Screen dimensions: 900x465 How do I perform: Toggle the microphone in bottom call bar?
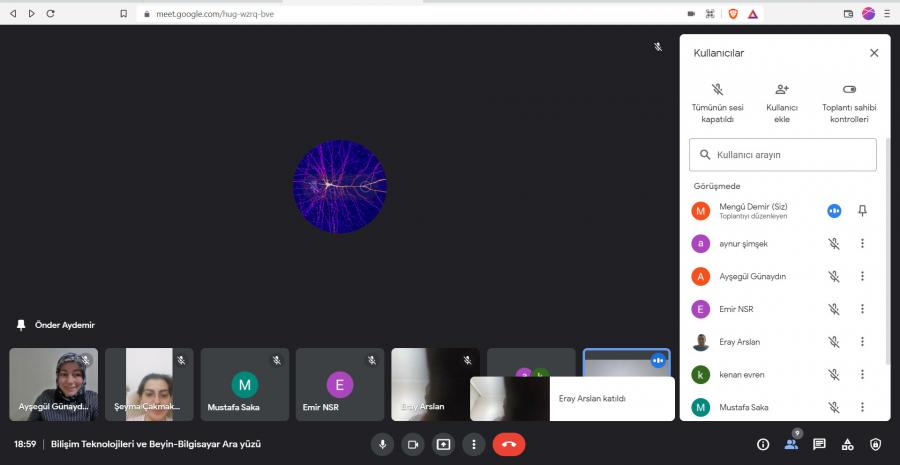[x=381, y=444]
